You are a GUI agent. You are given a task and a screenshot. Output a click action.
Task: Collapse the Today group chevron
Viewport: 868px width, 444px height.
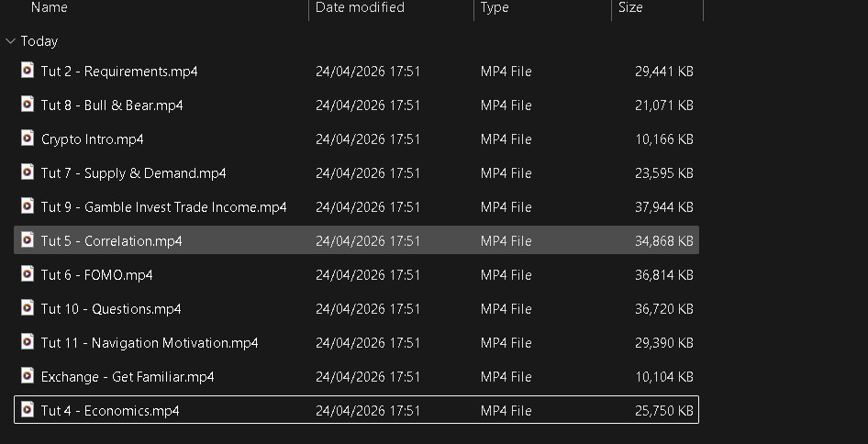point(10,41)
